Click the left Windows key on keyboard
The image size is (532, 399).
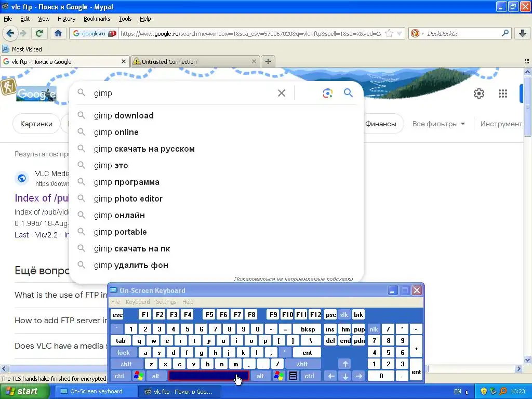point(138,376)
